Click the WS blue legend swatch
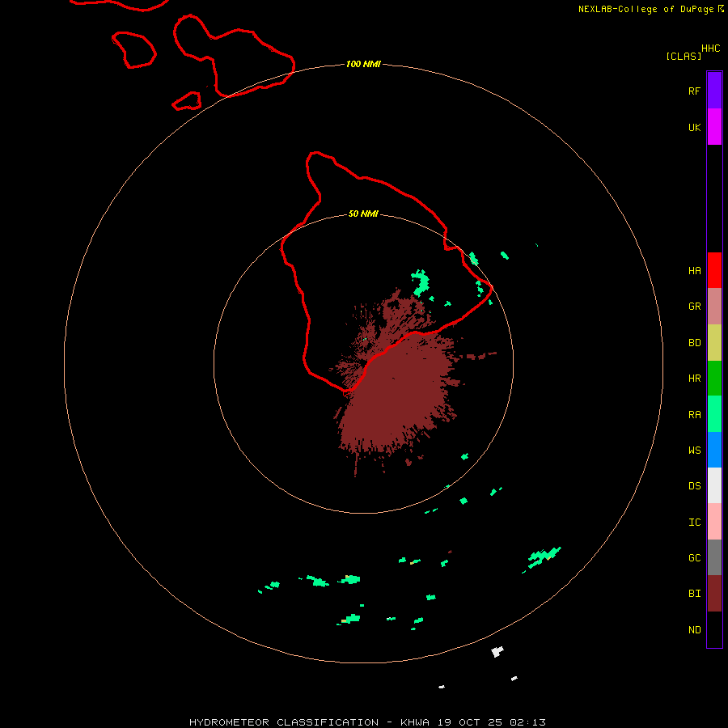 pos(714,450)
